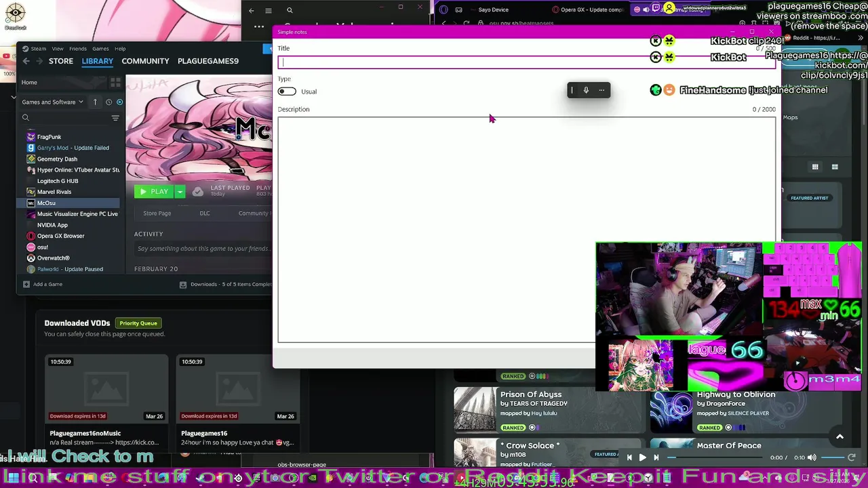Click the scroll-to-top arrow button

point(840,436)
